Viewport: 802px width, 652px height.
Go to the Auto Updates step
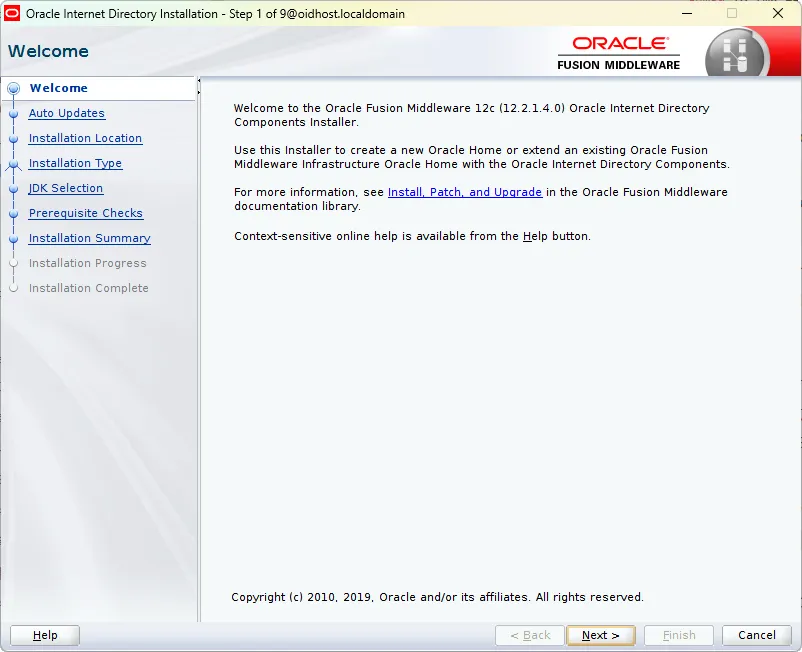click(x=66, y=113)
